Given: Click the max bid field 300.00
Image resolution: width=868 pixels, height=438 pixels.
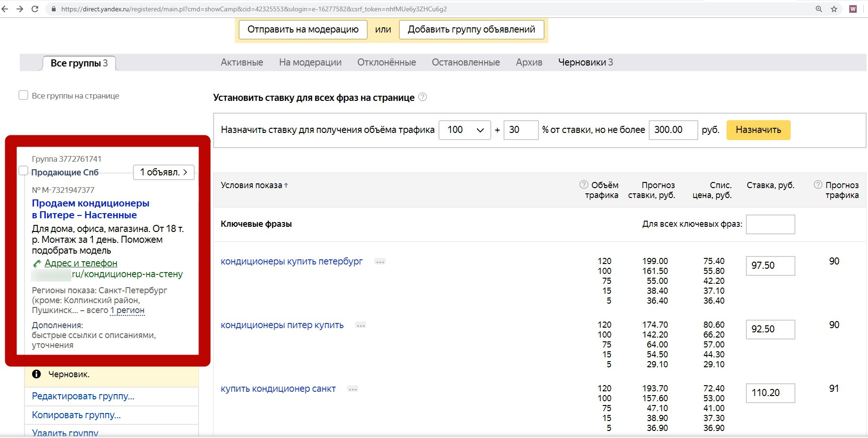Looking at the screenshot, I should (x=673, y=130).
